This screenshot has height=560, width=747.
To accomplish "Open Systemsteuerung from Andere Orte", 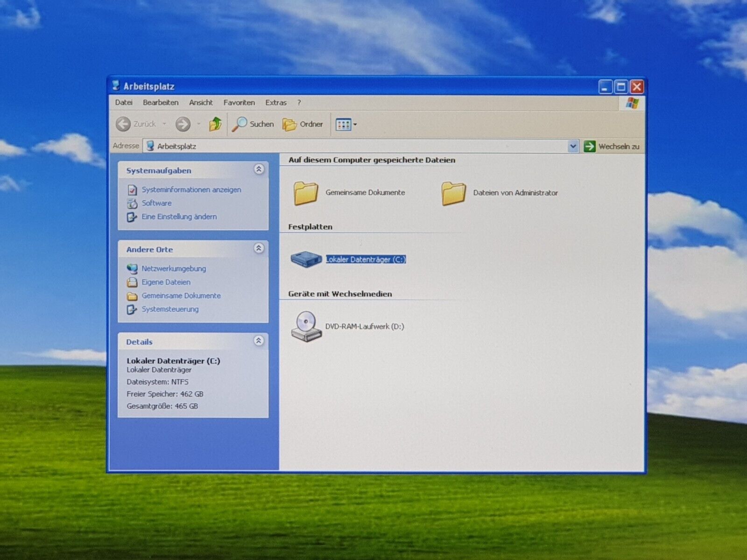I will [170, 309].
